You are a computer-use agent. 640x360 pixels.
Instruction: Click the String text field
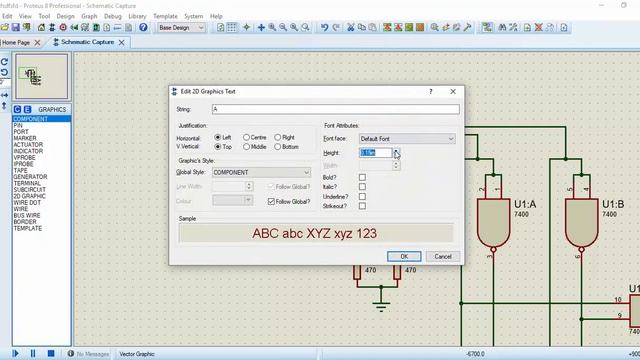336,109
